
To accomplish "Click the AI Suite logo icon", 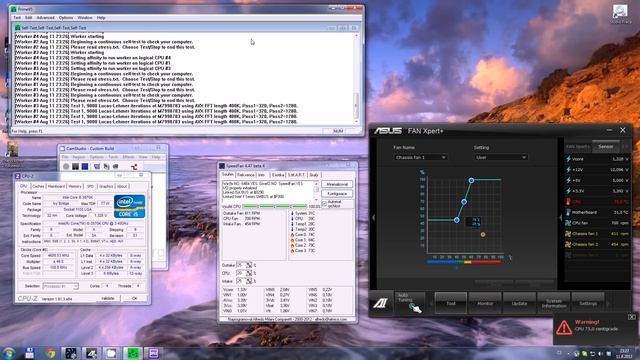I will (x=381, y=303).
